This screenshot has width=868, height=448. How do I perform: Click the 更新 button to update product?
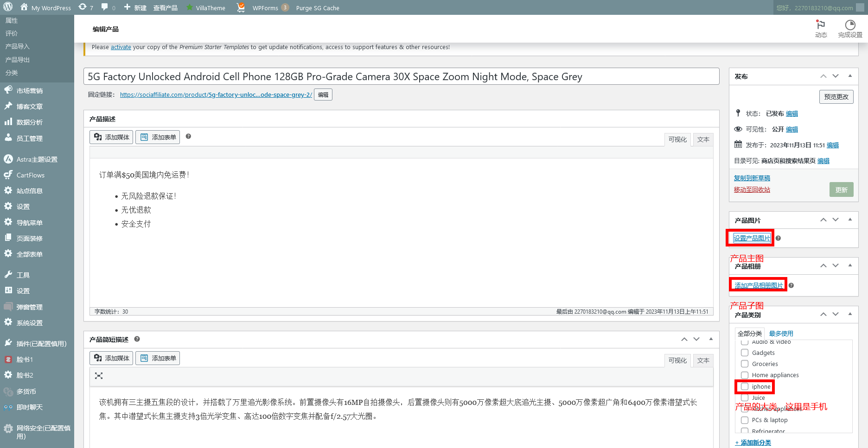(841, 189)
